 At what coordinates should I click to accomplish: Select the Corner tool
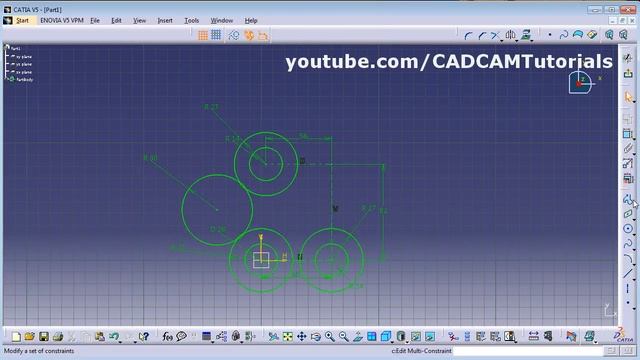click(x=469, y=36)
